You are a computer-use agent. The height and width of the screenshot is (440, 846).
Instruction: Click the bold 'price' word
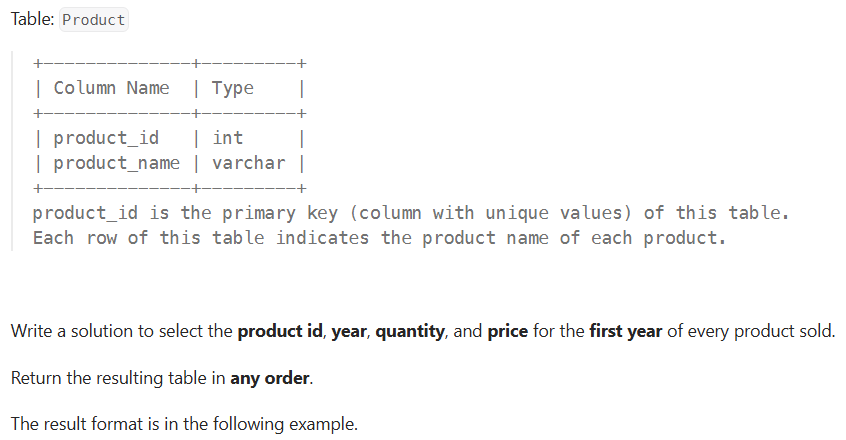pyautogui.click(x=508, y=331)
